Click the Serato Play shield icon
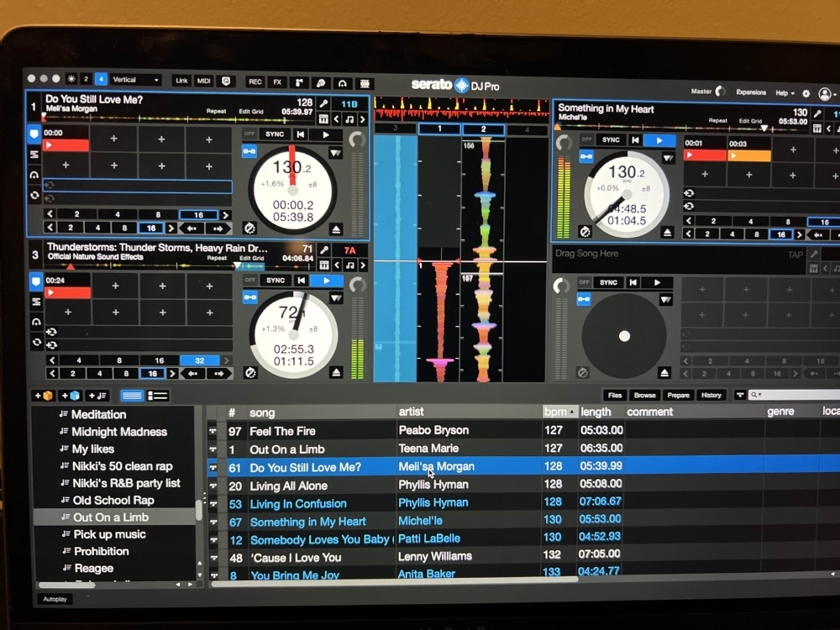The image size is (840, 630). pos(226,81)
